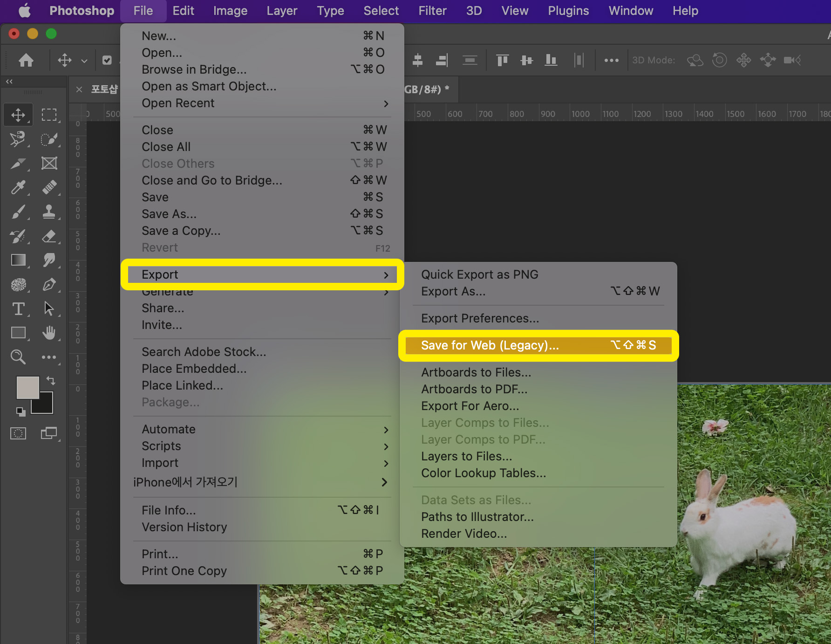Screen dimensions: 831x644
Task: Open the Image menu
Action: click(230, 11)
